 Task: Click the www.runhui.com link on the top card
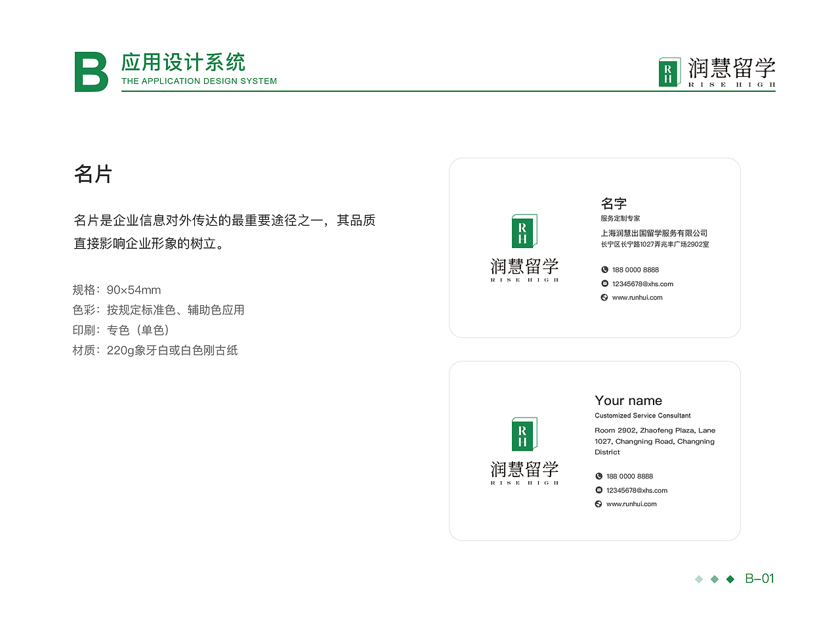[x=636, y=297]
